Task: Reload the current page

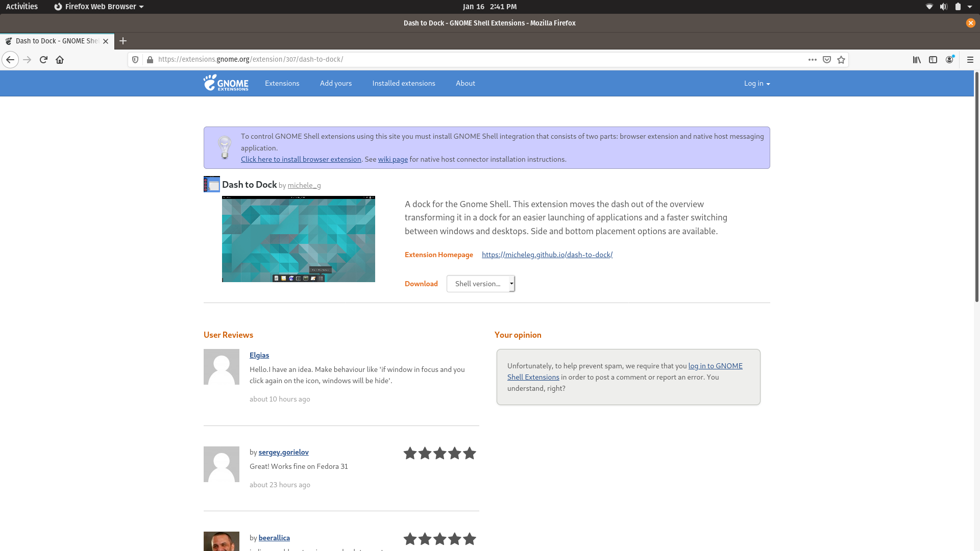Action: coord(43,60)
